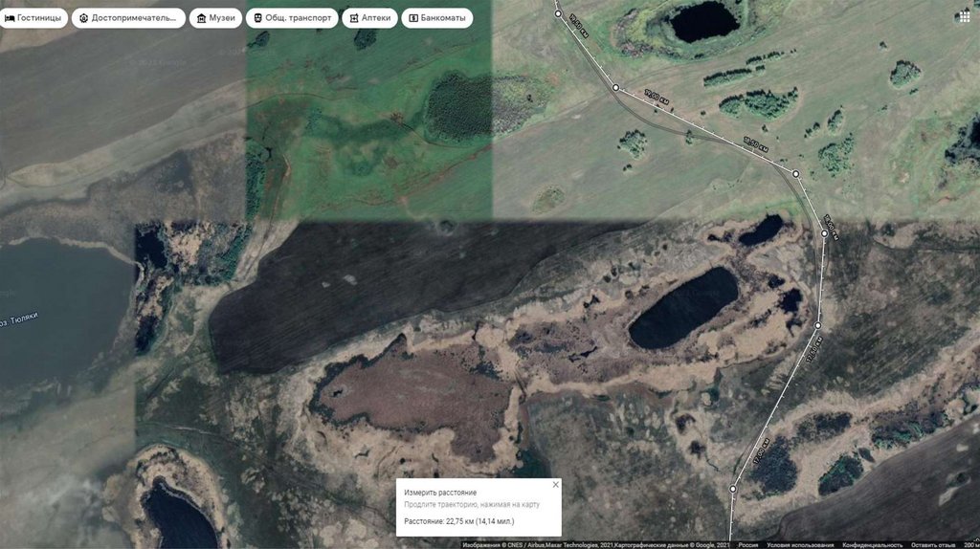980x549 pixels.
Task: Click the Россия link in footer
Action: (x=747, y=545)
